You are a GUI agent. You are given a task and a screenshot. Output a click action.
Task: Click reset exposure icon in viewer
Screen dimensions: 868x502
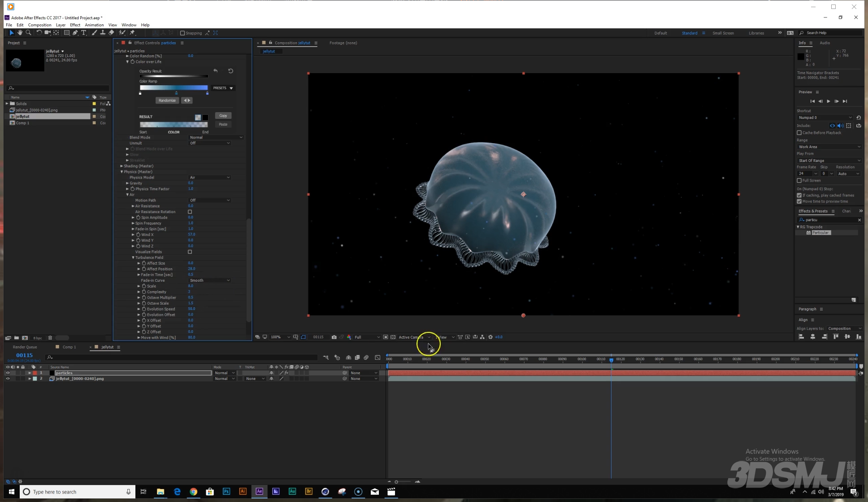(x=490, y=337)
